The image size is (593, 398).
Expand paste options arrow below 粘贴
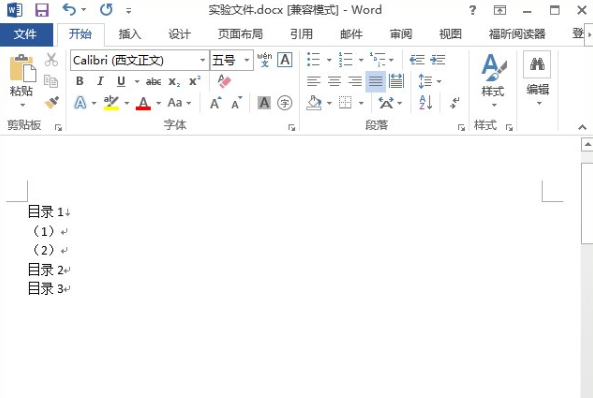(22, 105)
